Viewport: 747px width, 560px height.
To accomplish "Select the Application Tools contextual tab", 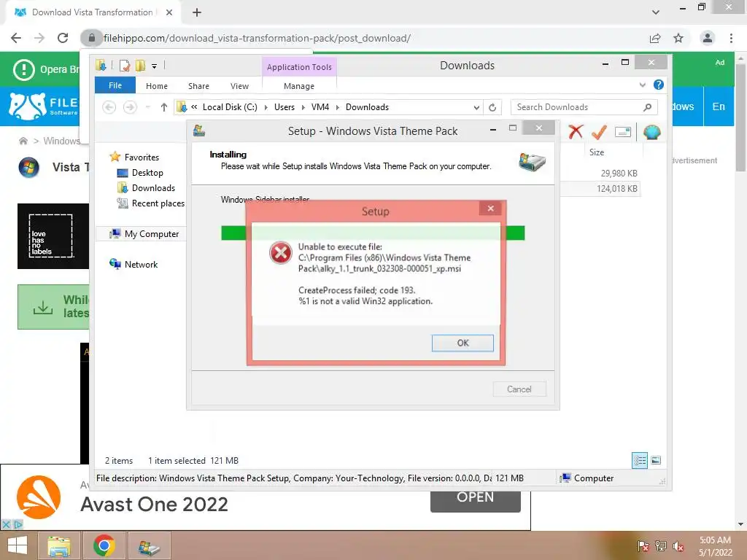I will (299, 67).
